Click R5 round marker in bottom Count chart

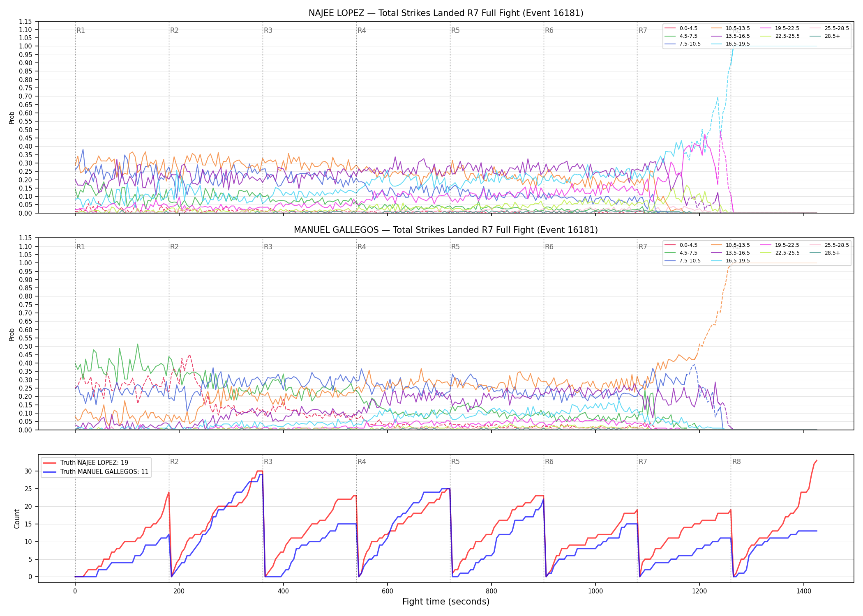[x=455, y=462]
